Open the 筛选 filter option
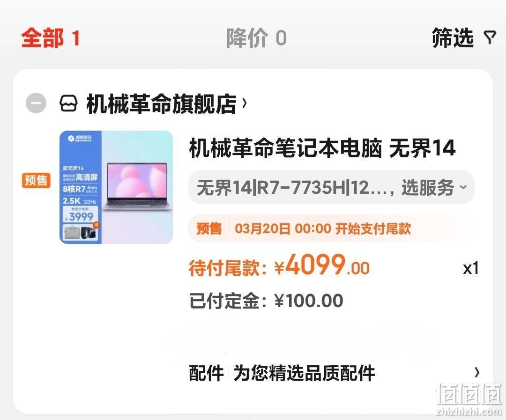Viewport: 506px width, 420px height. [464, 38]
